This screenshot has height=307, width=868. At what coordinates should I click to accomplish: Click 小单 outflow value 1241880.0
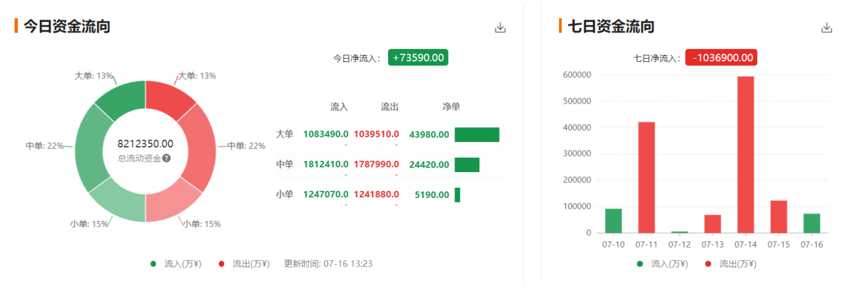[x=376, y=194]
